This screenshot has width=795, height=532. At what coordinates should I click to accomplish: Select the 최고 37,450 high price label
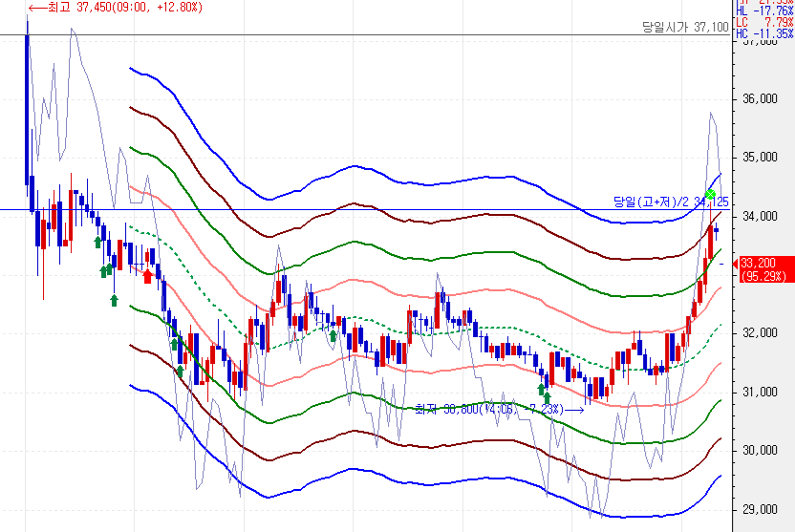click(x=115, y=7)
